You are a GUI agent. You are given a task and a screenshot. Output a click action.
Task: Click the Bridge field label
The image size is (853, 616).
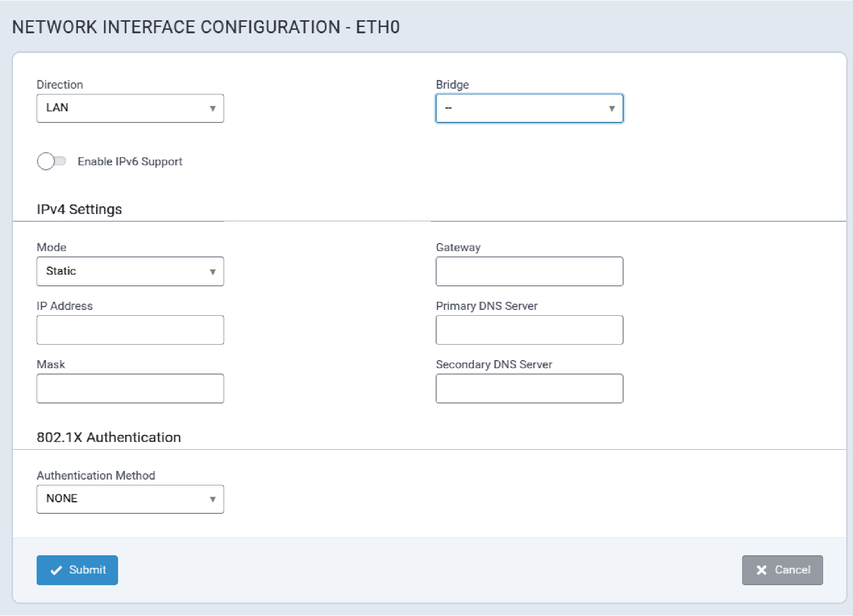point(452,85)
